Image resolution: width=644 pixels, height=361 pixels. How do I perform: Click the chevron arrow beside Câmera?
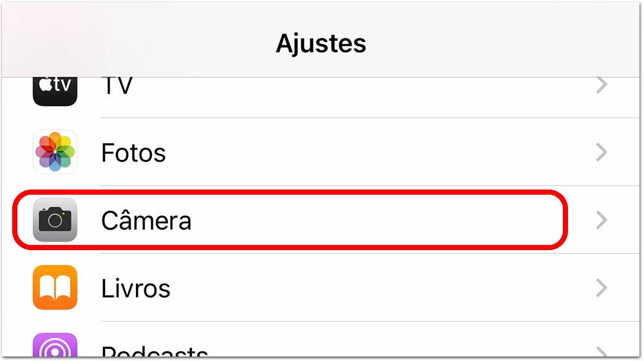point(601,220)
